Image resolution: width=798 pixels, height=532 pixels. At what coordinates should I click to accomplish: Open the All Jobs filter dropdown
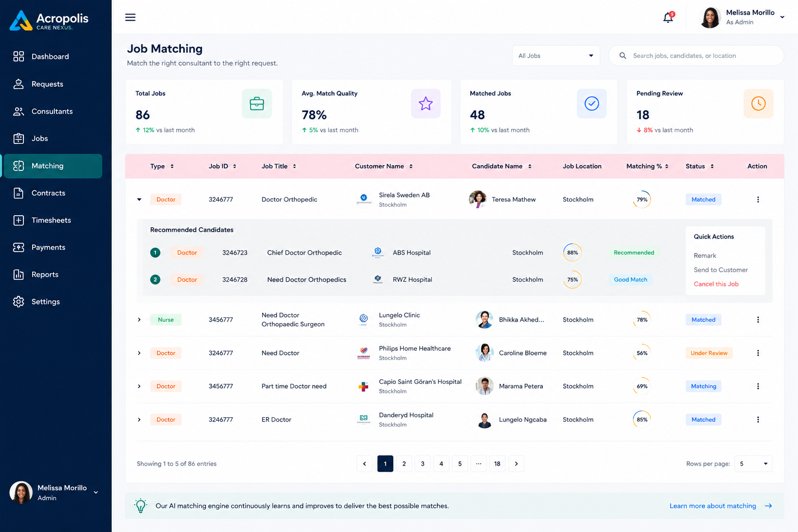[556, 56]
